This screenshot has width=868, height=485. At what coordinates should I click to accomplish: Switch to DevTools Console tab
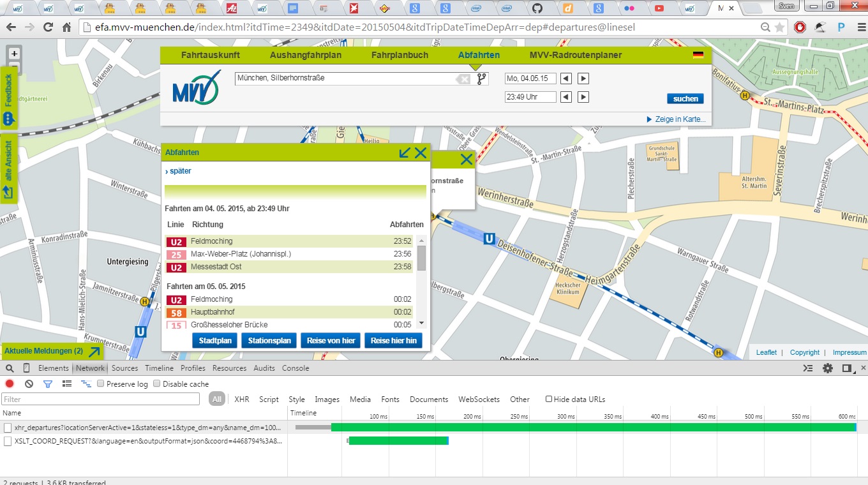point(296,368)
